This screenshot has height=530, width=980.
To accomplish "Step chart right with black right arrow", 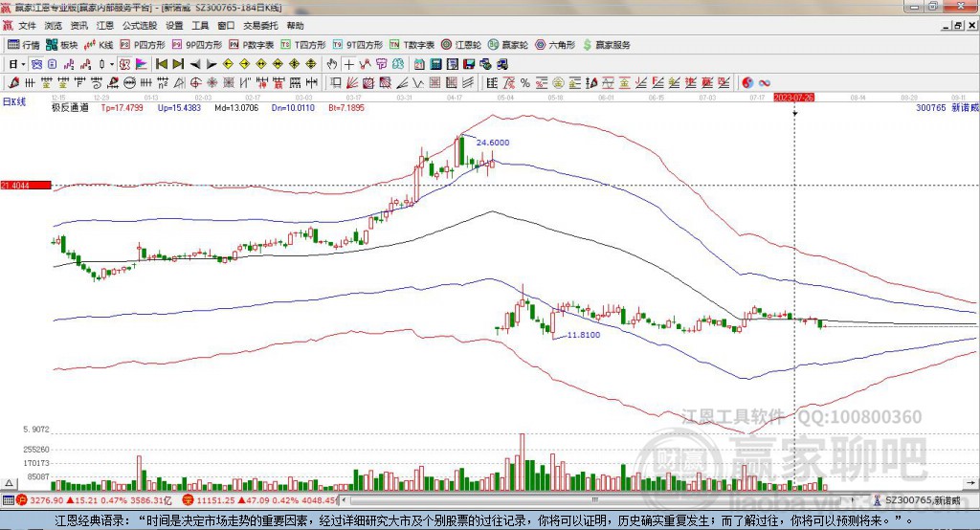I will point(212,64).
